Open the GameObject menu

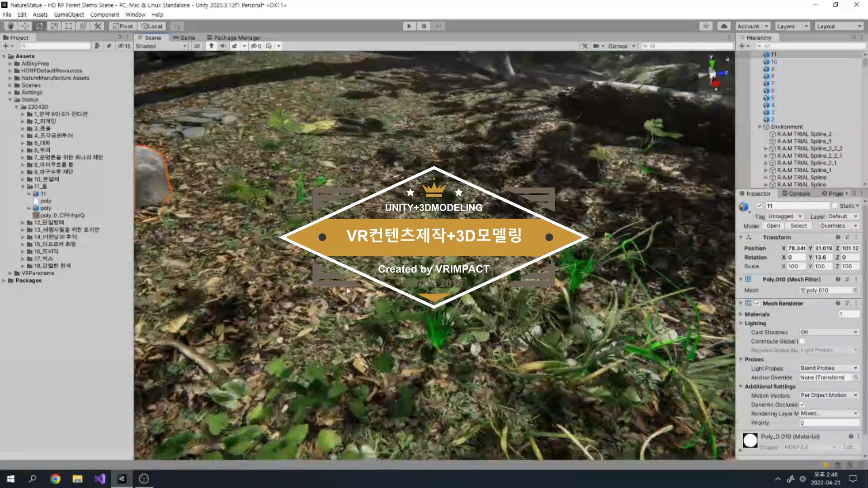coord(69,14)
